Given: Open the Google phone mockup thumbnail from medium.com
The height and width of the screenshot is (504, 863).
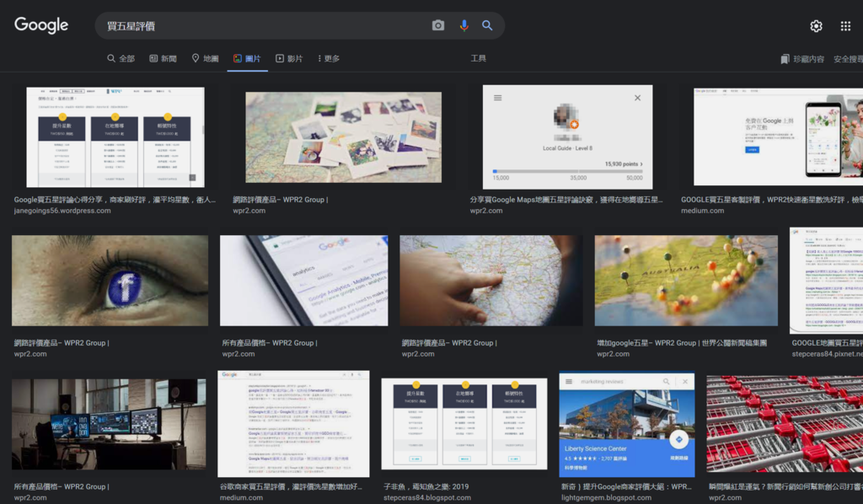Looking at the screenshot, I should (778, 137).
